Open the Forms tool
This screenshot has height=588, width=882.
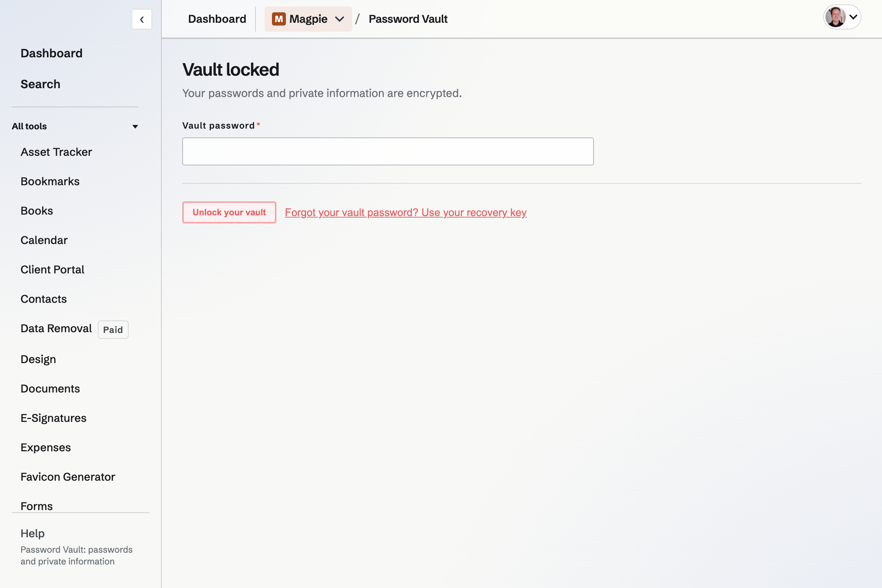point(36,506)
